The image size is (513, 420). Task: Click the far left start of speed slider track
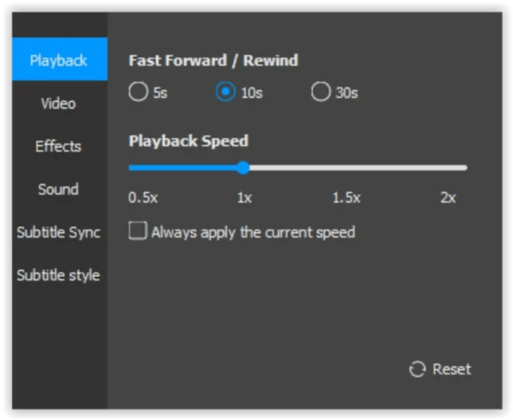[131, 168]
